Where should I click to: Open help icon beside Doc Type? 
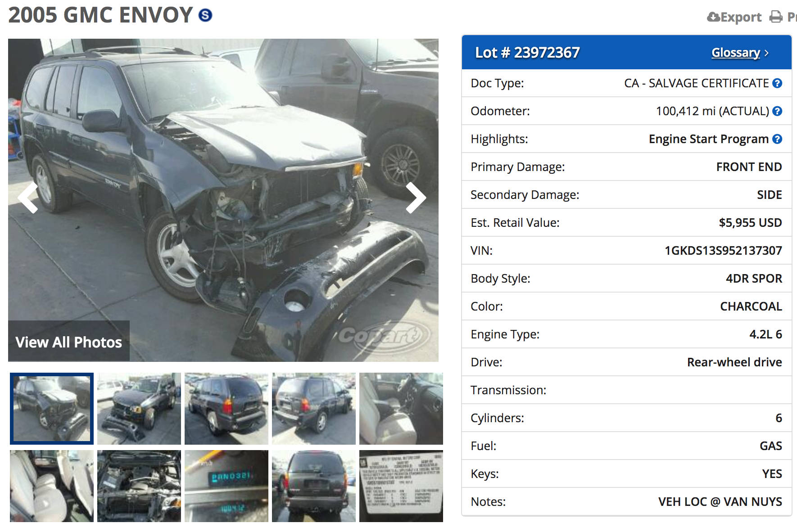coord(777,83)
